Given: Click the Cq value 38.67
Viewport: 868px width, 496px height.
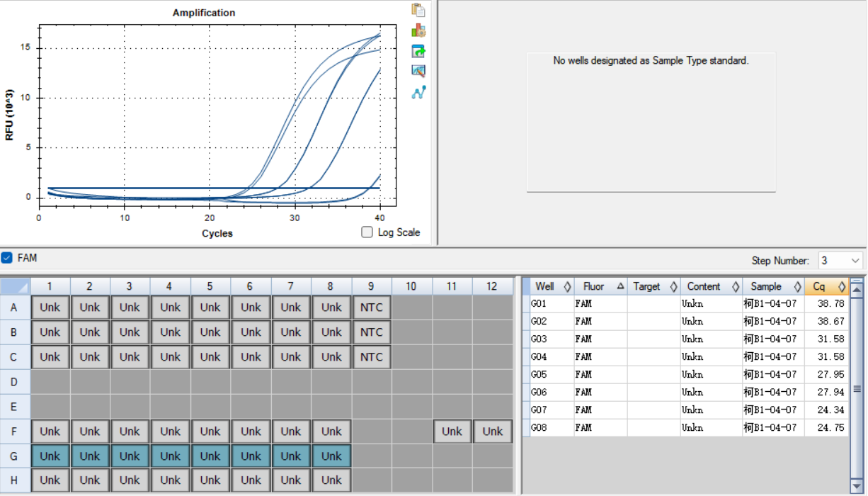Looking at the screenshot, I should (x=830, y=321).
